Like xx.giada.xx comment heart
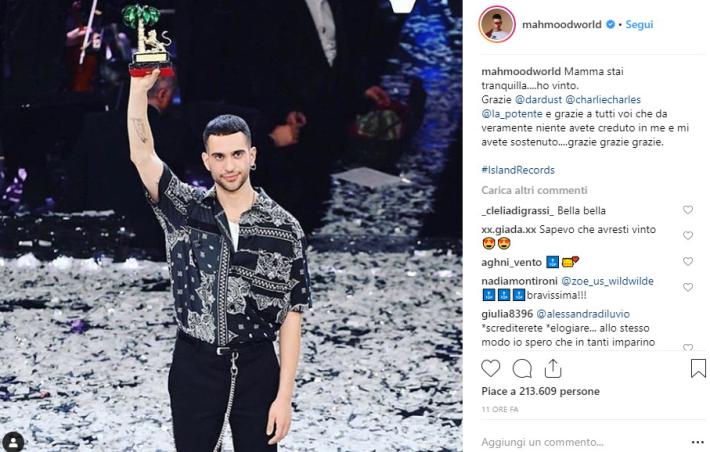 (x=688, y=236)
